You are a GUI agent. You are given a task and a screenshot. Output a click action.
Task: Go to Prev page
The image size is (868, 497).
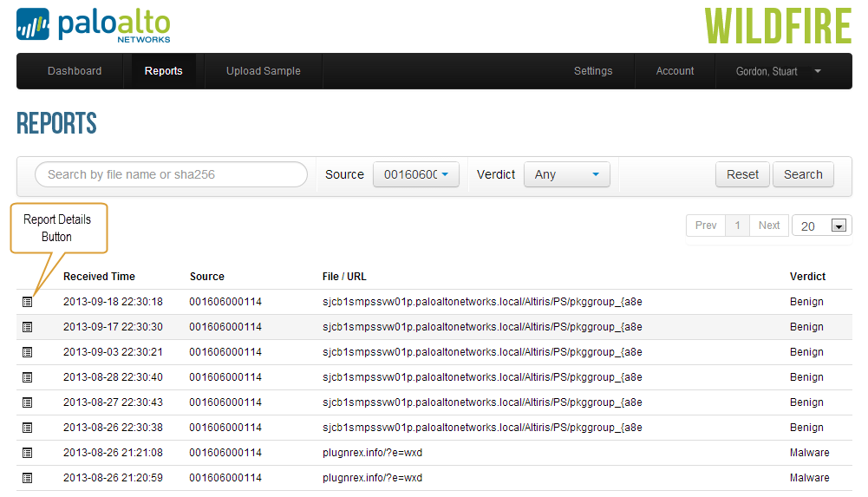[706, 226]
